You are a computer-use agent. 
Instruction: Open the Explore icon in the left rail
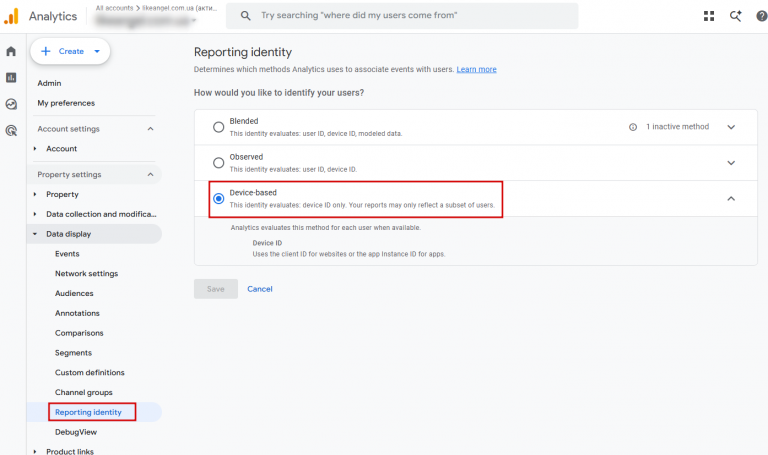pyautogui.click(x=11, y=104)
